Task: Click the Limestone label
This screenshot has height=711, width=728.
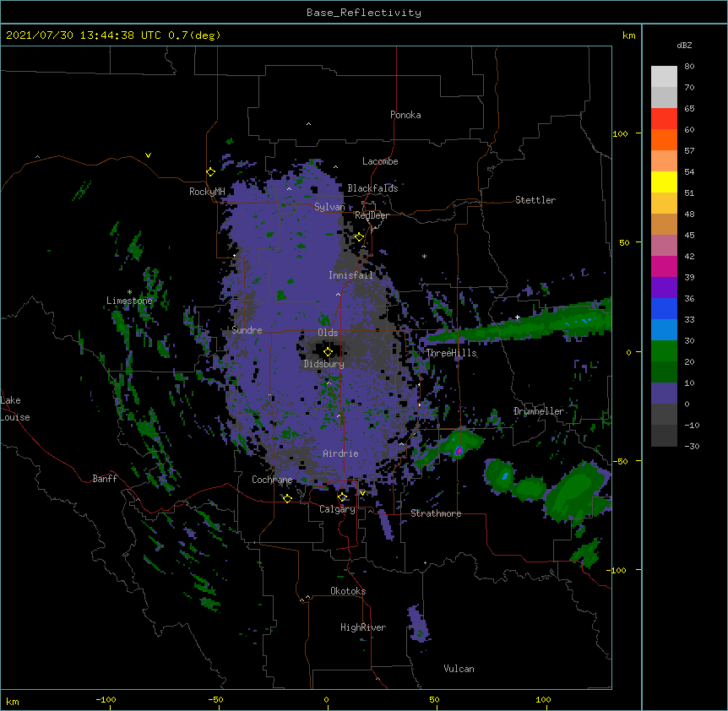Action: [129, 301]
